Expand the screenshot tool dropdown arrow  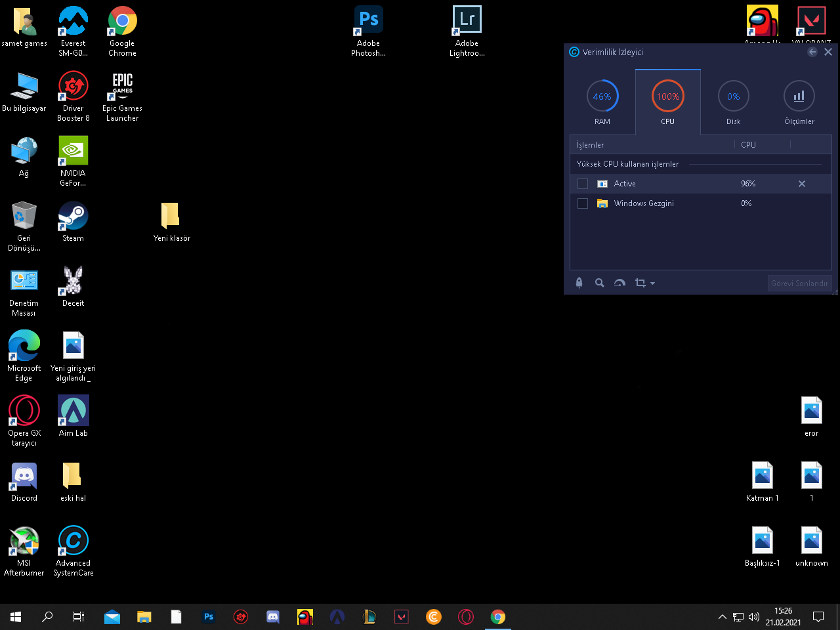pos(652,283)
